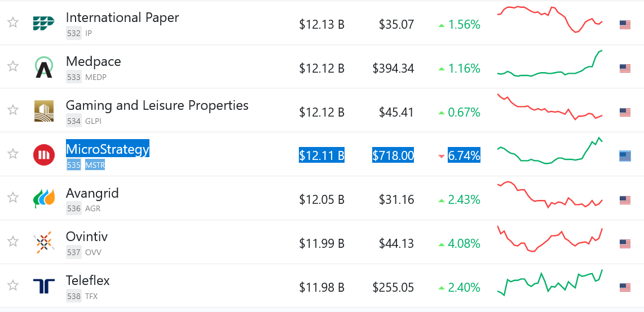Click the US flag in Teleflex row

coord(625,288)
